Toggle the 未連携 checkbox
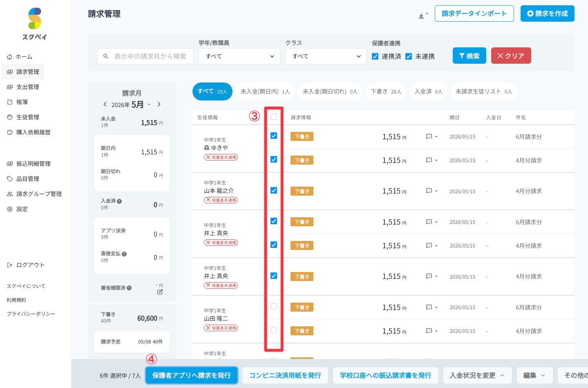The height and width of the screenshot is (388, 588). click(409, 56)
